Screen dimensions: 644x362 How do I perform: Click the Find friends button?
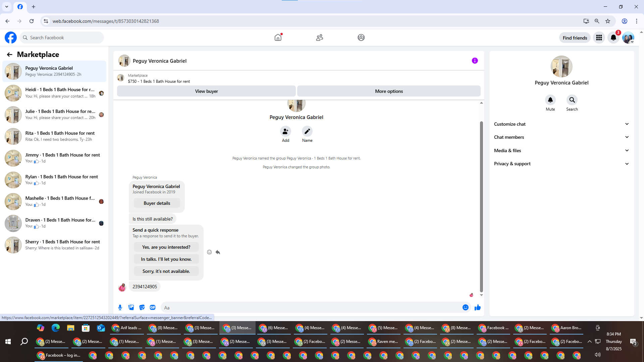pos(575,38)
